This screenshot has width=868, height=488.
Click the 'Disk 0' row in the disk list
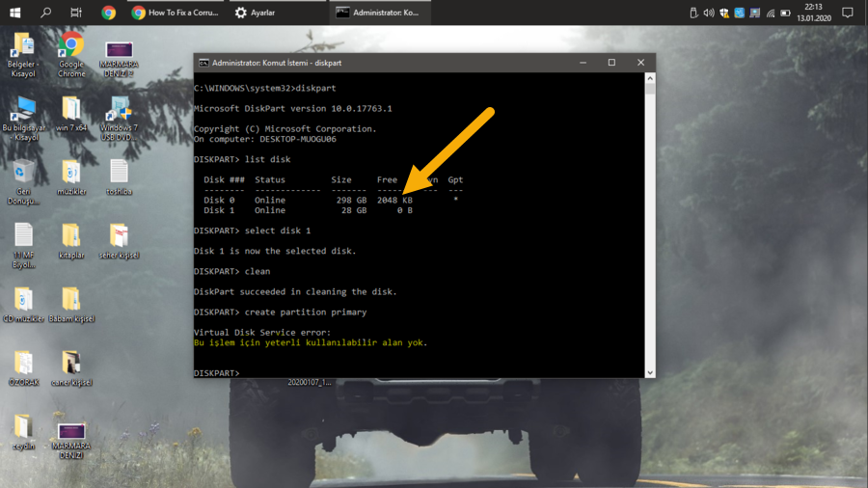(331, 200)
